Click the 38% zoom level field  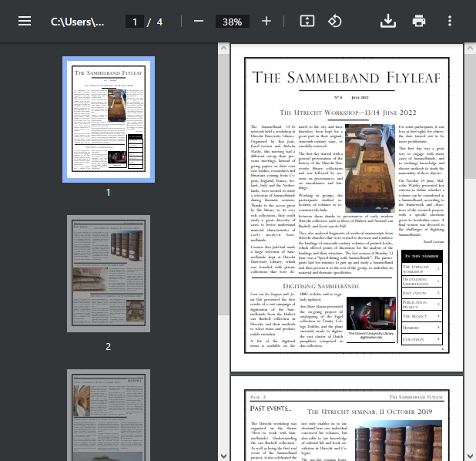(x=233, y=22)
